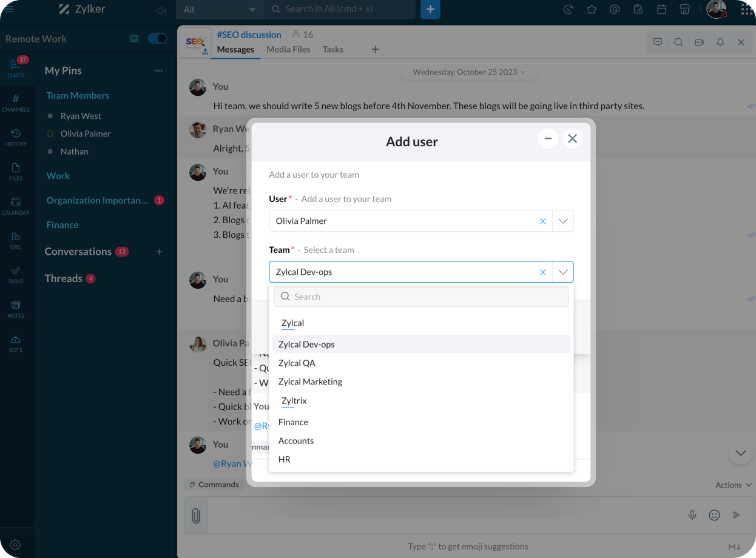The height and width of the screenshot is (558, 756).
Task: Send the message with the arrow icon
Action: pyautogui.click(x=737, y=515)
